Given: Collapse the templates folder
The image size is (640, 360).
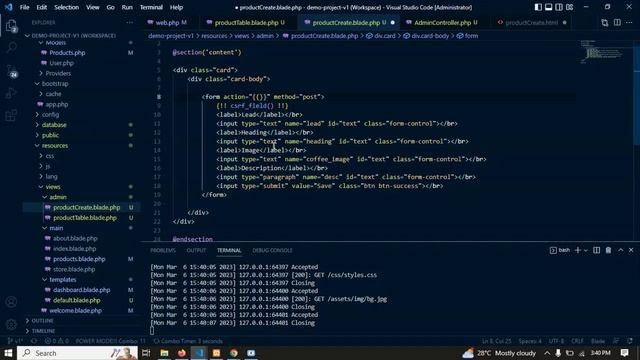Looking at the screenshot, I should coord(62,280).
